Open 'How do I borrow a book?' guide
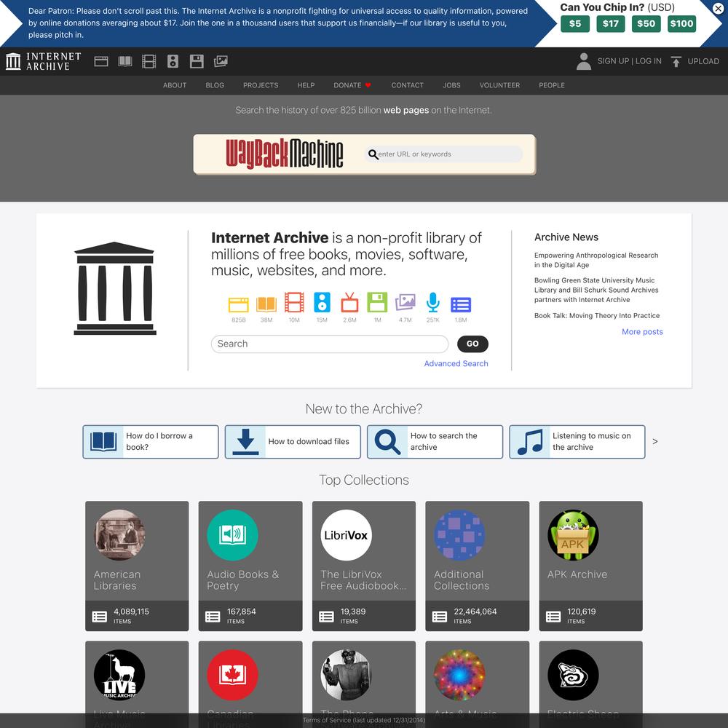The image size is (728, 728). click(151, 442)
